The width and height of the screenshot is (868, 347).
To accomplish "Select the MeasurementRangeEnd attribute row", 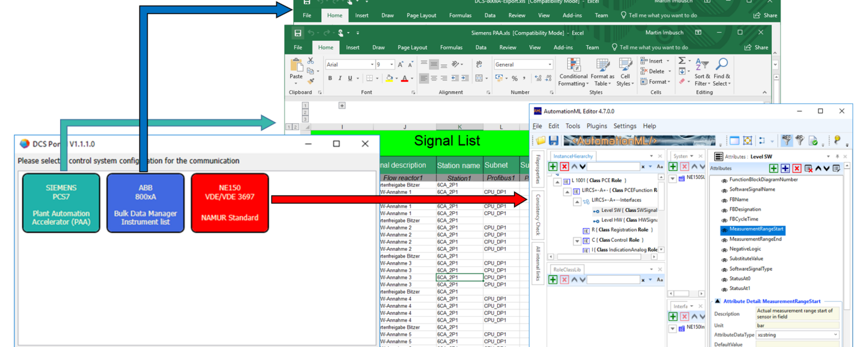I will click(x=755, y=239).
